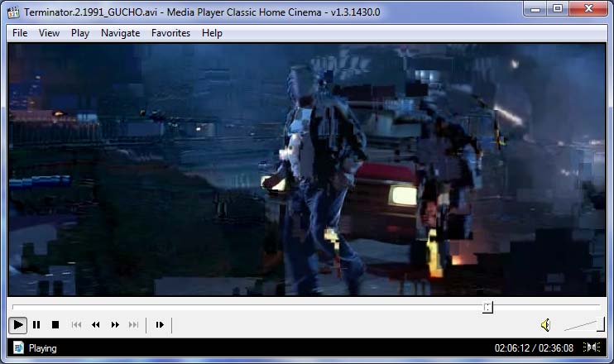Click the seek bar thumb

tap(487, 307)
